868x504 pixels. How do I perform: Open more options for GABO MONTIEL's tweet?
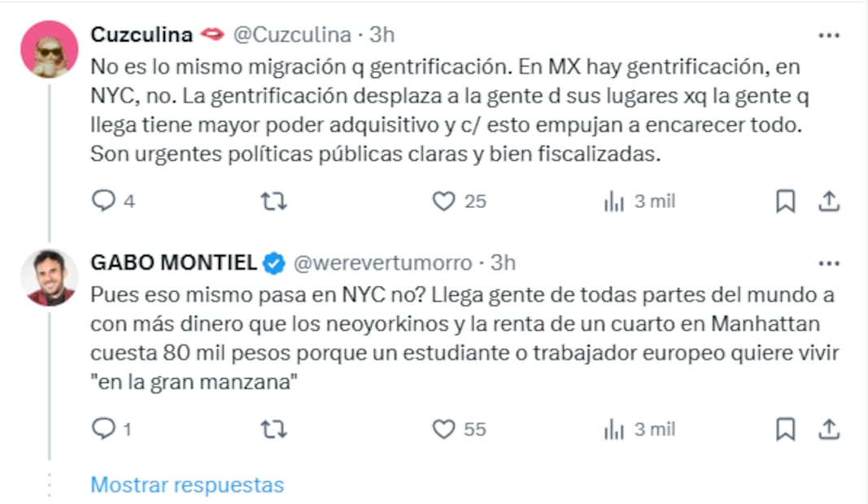(x=828, y=263)
